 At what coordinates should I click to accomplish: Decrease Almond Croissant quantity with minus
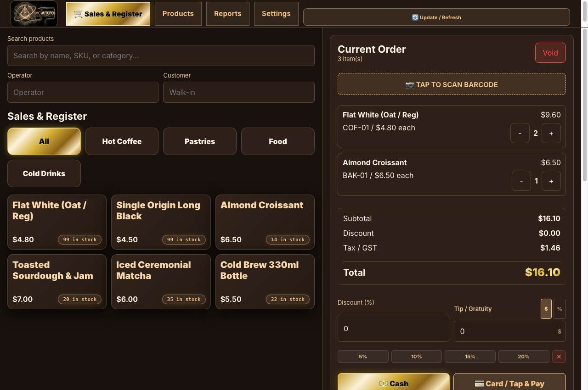coord(521,181)
